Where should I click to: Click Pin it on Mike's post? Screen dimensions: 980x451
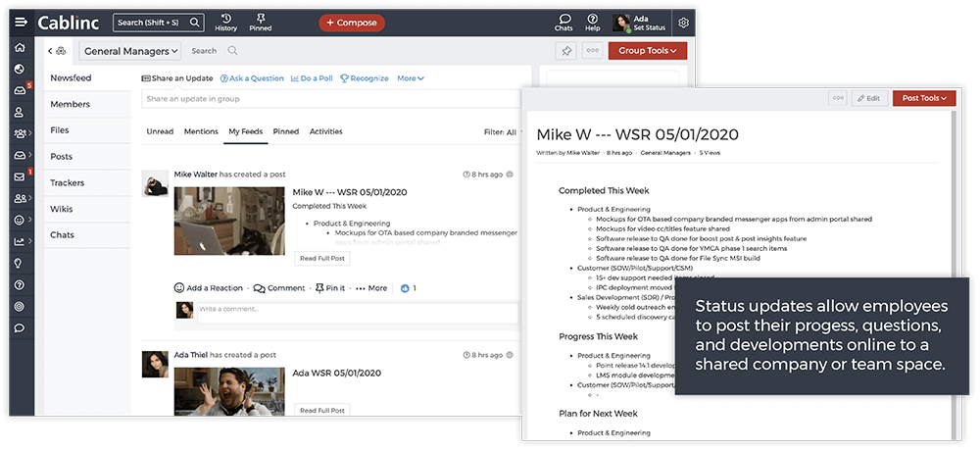(330, 288)
